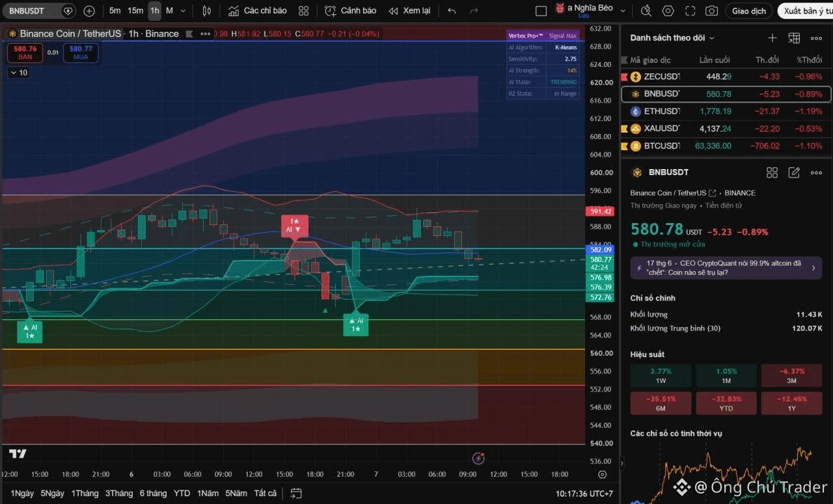This screenshot has height=504, width=833.
Task: Select the 6 tháng date range
Action: [153, 494]
